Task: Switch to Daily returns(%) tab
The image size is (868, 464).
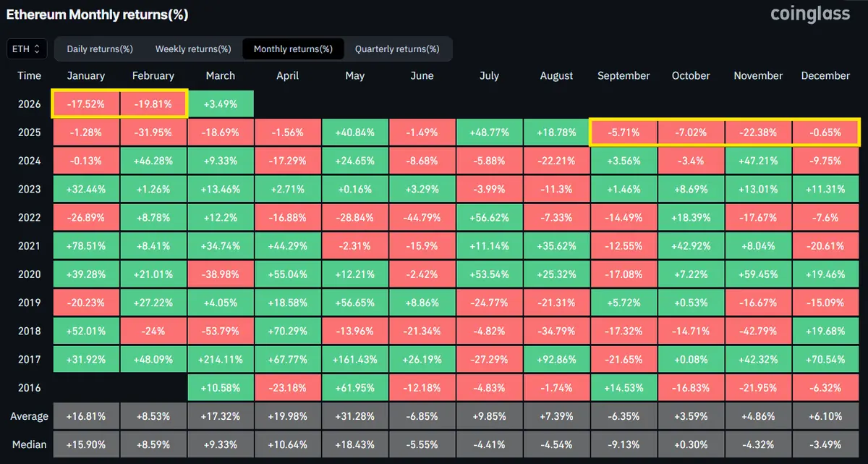Action: point(100,49)
